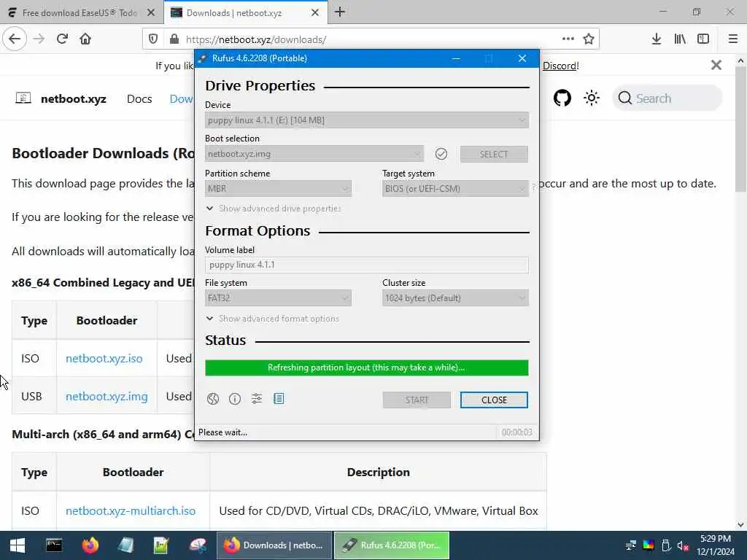The image size is (747, 560).
Task: Switch to the Free download EaseUS tab
Action: [81, 12]
